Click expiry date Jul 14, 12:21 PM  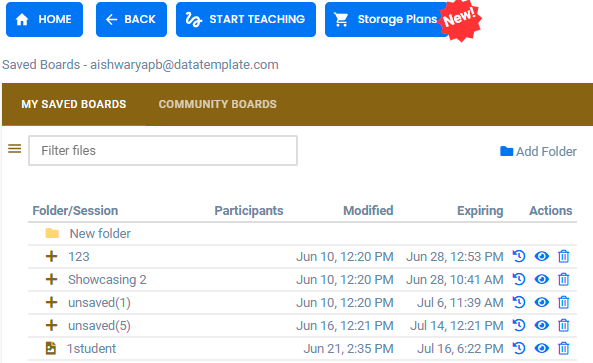pyautogui.click(x=457, y=326)
